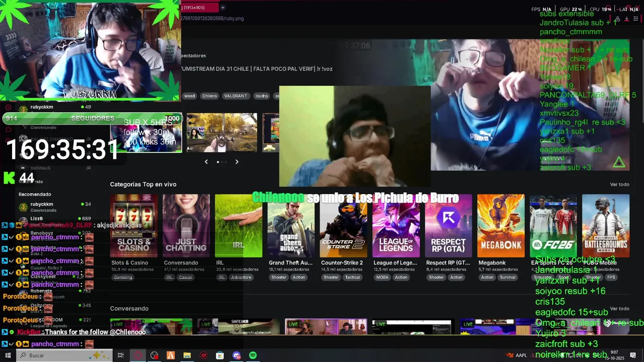The width and height of the screenshot is (644, 362).
Task: Open Slots & Casino title link
Action: click(130, 262)
